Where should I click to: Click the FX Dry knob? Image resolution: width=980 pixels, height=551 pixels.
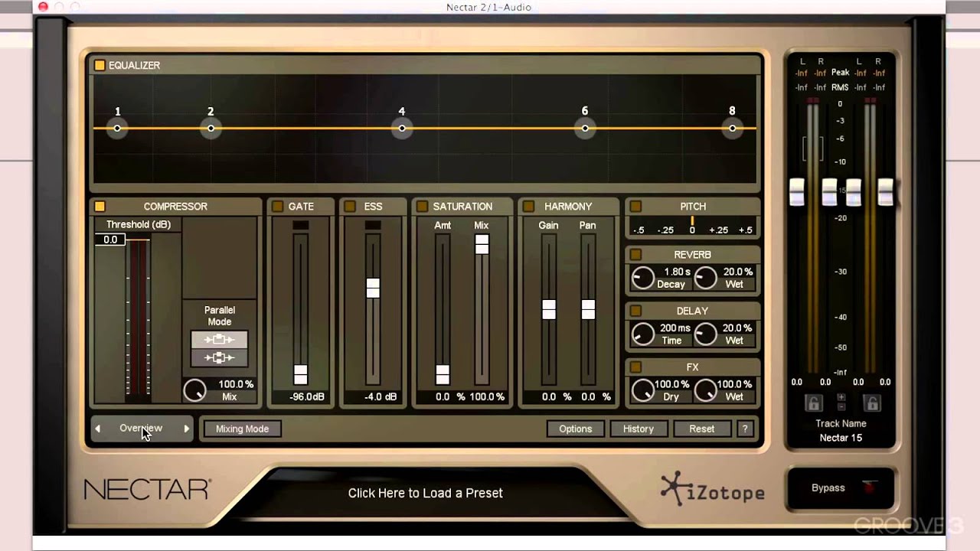point(642,390)
